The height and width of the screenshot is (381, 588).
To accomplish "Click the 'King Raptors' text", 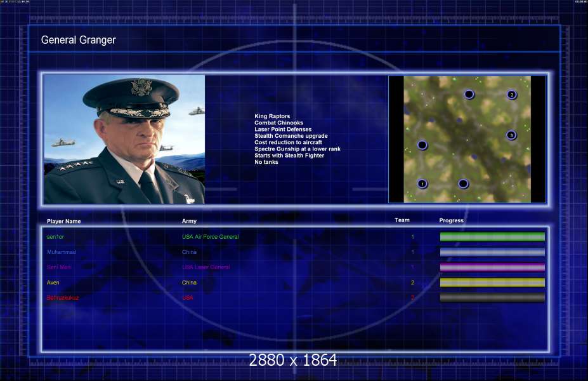I will [x=272, y=116].
